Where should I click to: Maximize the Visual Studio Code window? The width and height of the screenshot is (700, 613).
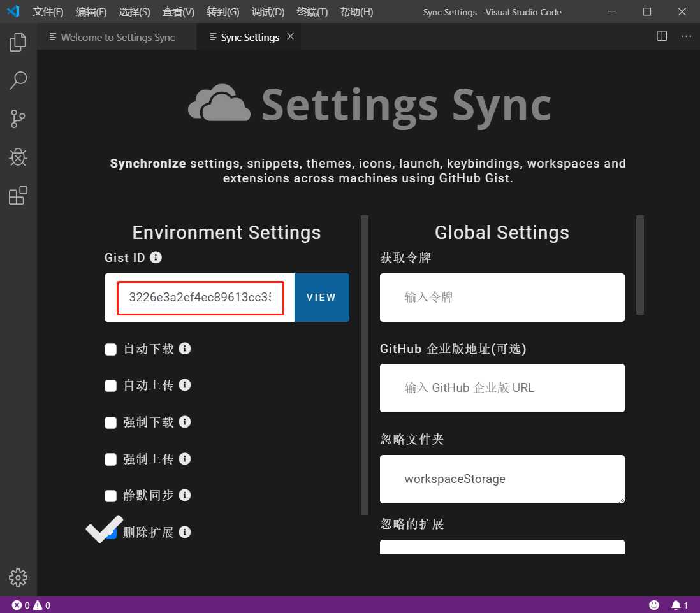pos(646,11)
